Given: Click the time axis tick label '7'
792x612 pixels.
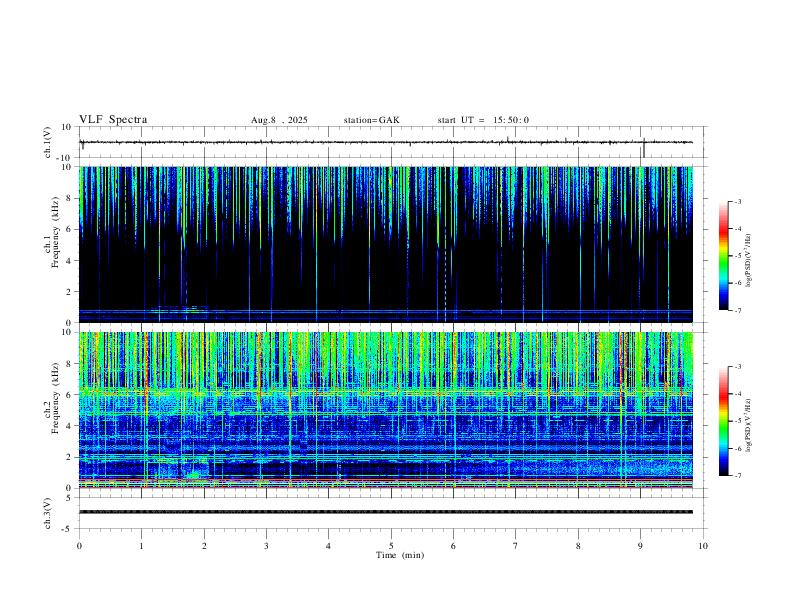Looking at the screenshot, I should [516, 546].
